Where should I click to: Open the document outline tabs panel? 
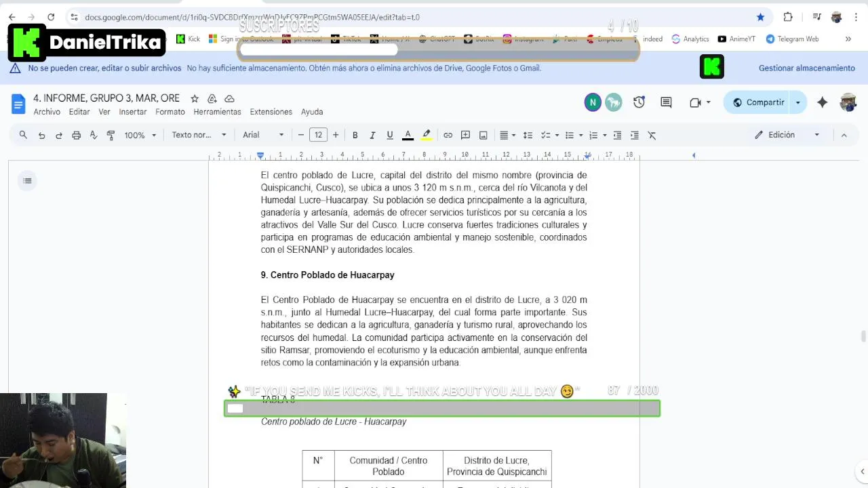click(x=27, y=180)
